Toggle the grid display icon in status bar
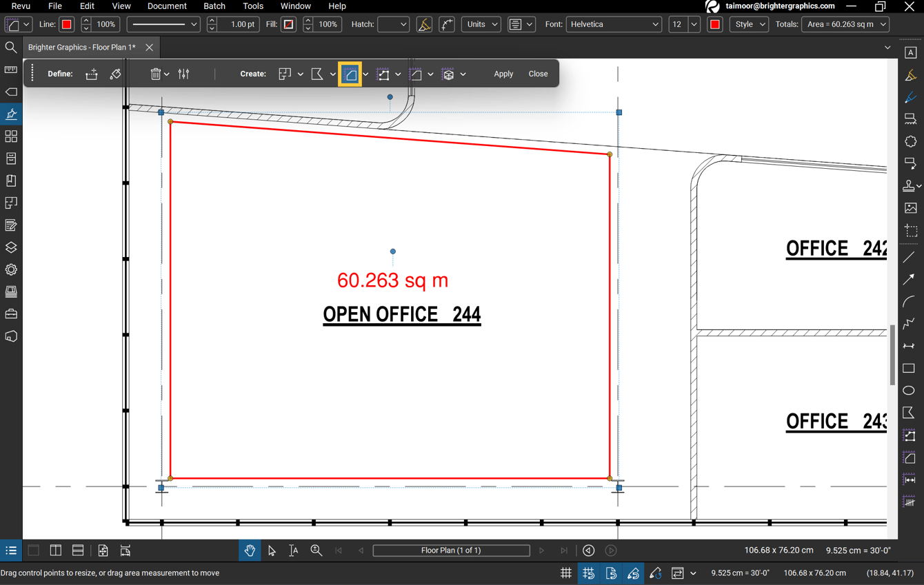The height and width of the screenshot is (585, 924). coord(565,573)
